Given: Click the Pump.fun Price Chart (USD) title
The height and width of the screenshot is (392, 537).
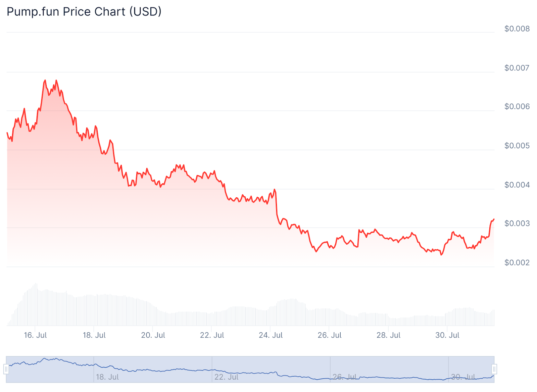Looking at the screenshot, I should (x=84, y=12).
